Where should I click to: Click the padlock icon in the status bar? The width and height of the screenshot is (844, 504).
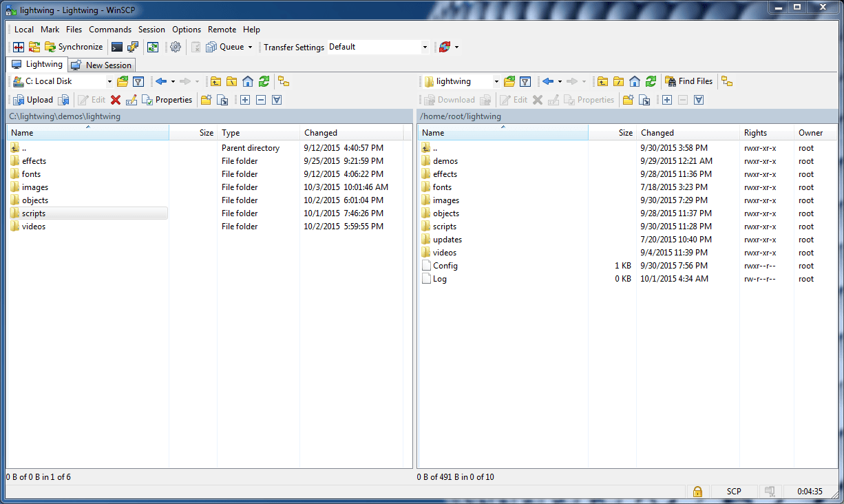(697, 492)
